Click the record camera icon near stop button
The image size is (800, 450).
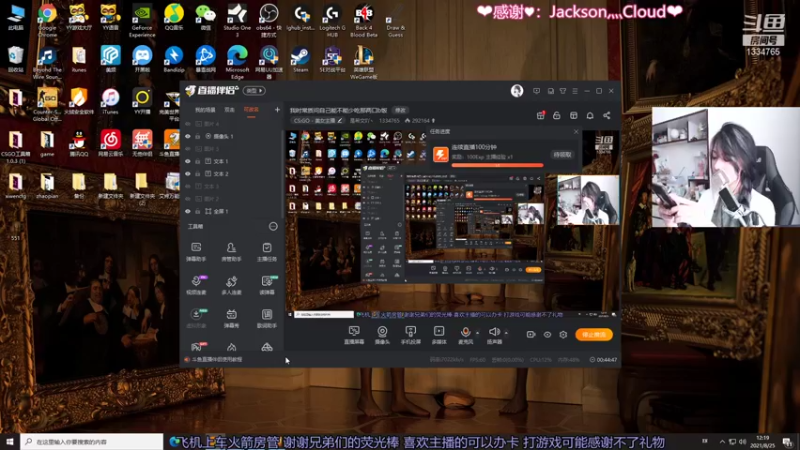coord(531,335)
